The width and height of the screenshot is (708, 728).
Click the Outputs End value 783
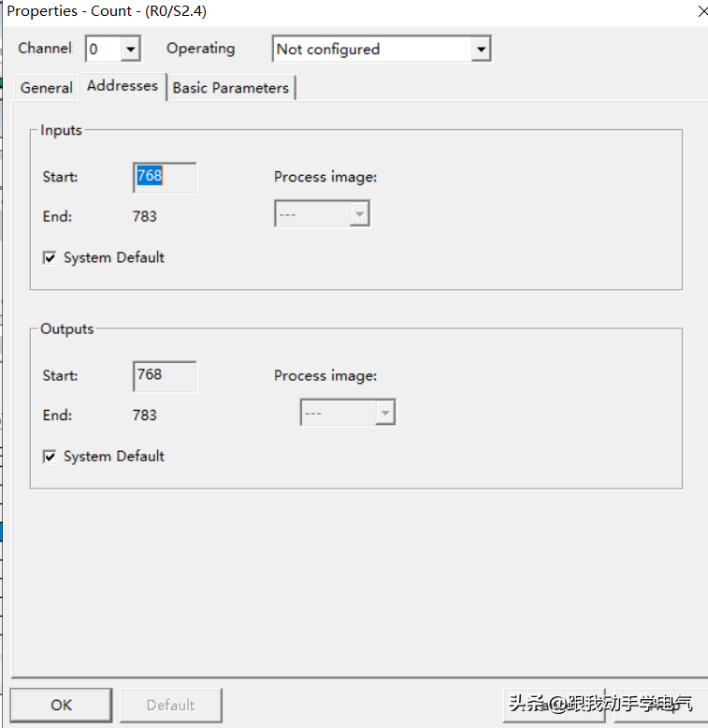tap(145, 415)
